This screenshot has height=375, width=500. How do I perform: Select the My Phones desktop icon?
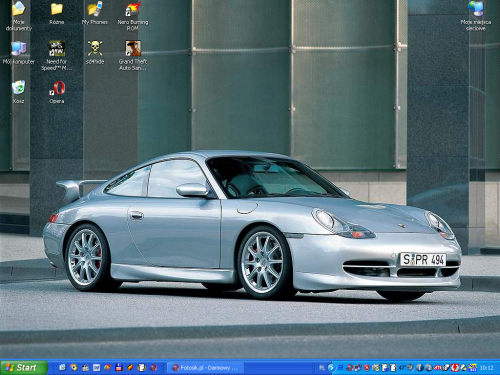(95, 13)
